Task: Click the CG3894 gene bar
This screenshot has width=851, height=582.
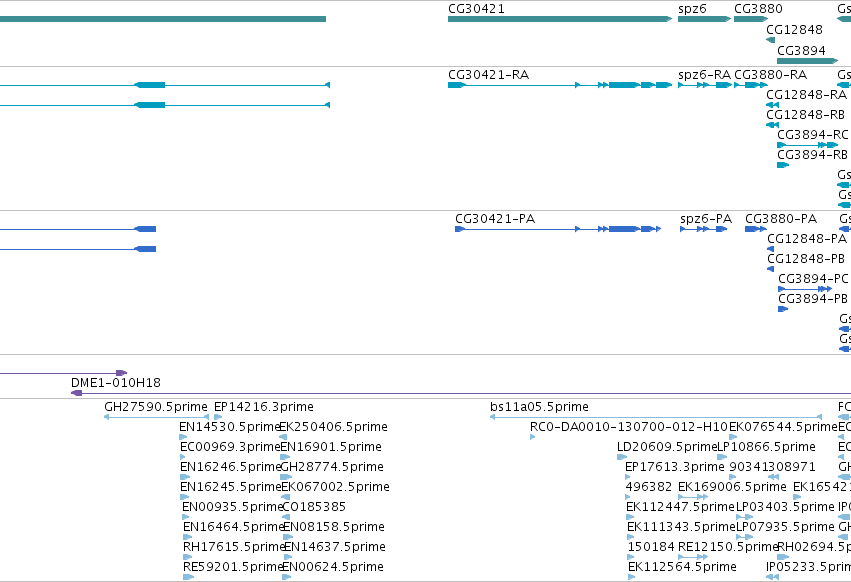Action: pos(808,61)
